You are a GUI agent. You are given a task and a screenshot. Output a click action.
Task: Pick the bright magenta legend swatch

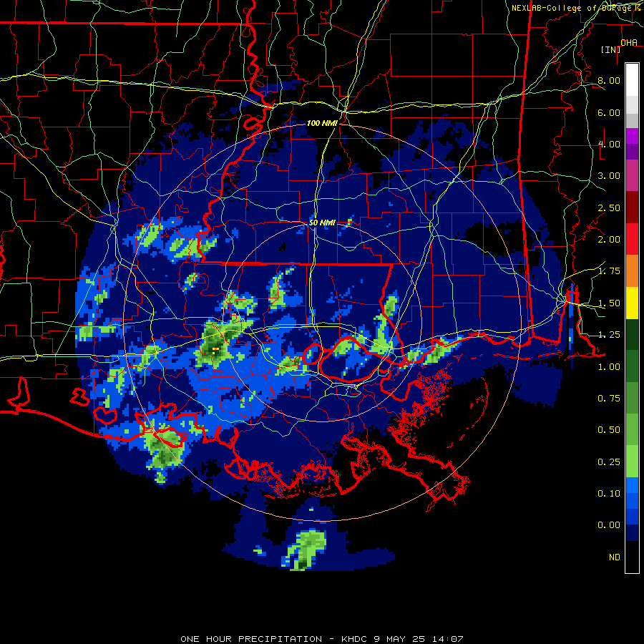632,136
